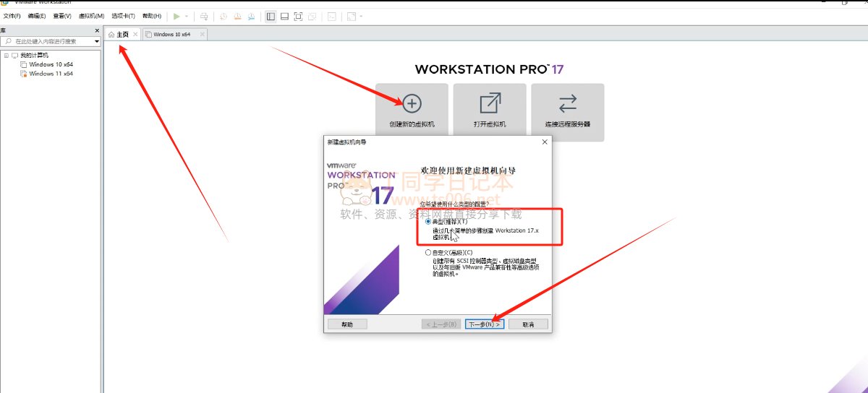This screenshot has width=868, height=393.
Task: Select Windows 10 x64 in library tree
Action: (x=51, y=64)
